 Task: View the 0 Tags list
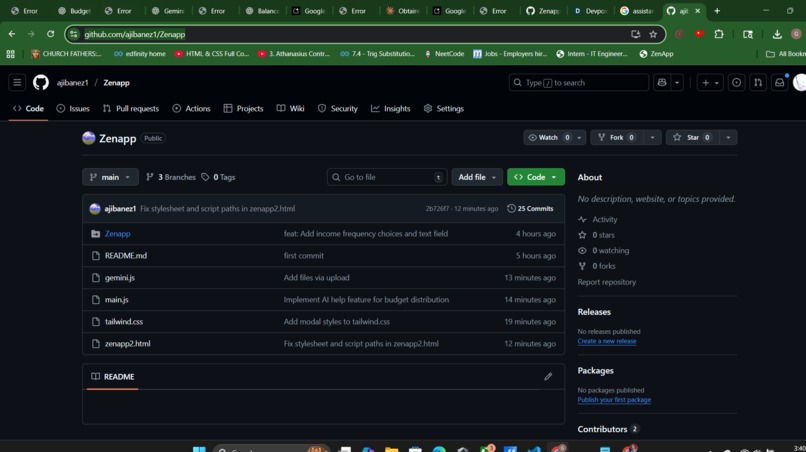(x=218, y=177)
